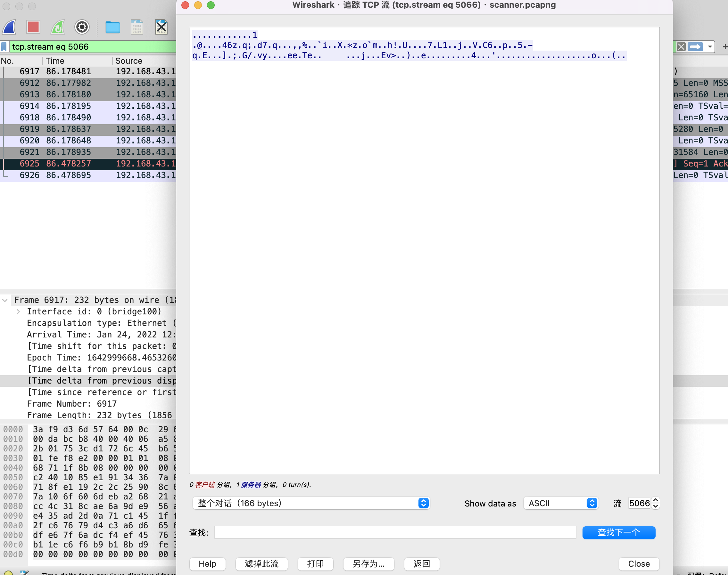Open a capture file with the folder icon
728x575 pixels.
112,27
